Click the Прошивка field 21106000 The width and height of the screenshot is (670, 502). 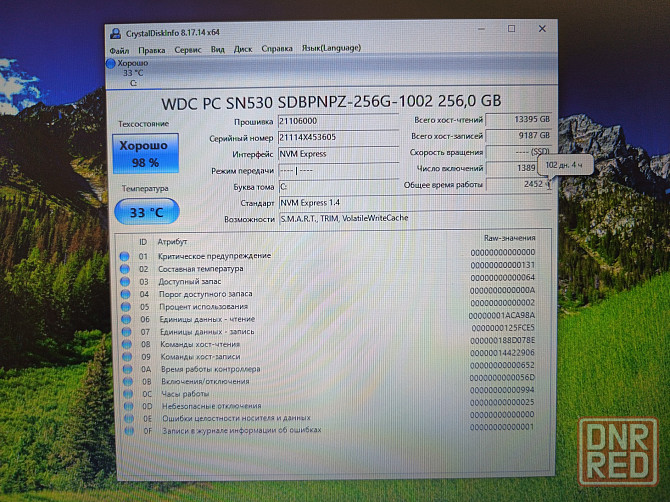338,121
